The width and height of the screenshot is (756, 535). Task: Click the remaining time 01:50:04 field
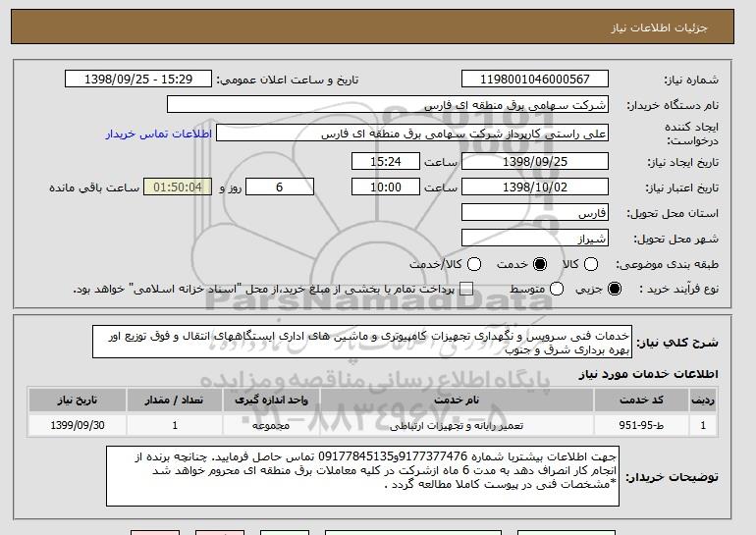(x=178, y=187)
